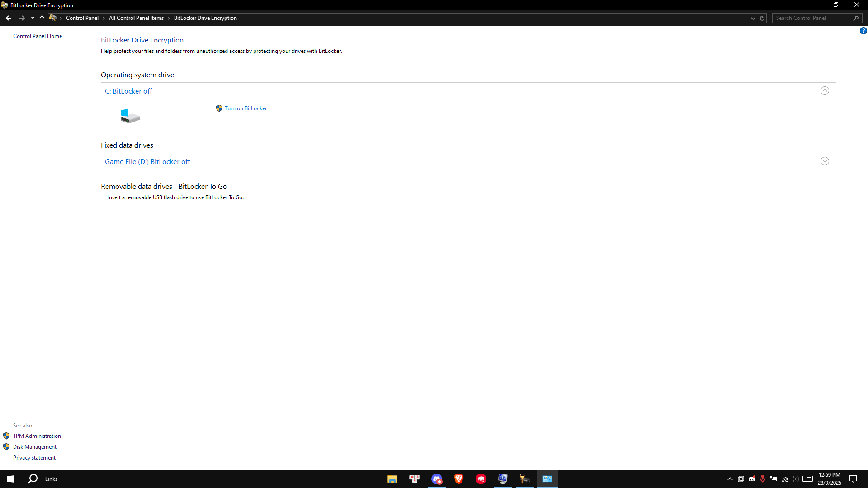Go to All Control Panel Items breadcrumb
The image size is (868, 488).
(136, 18)
